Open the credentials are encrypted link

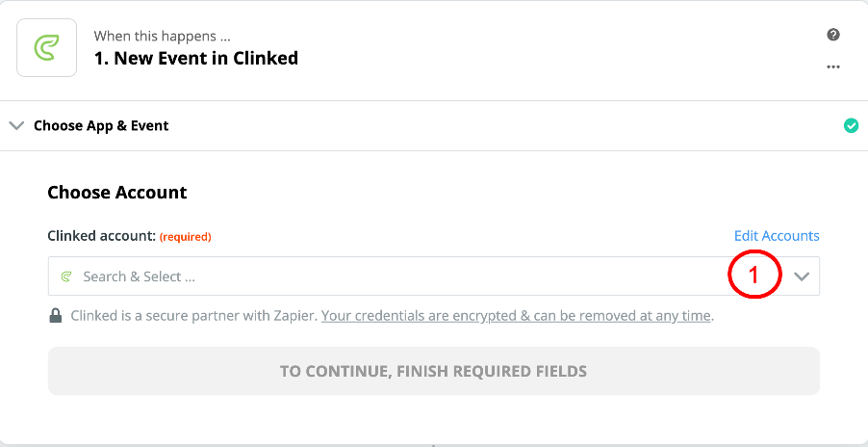coord(516,316)
